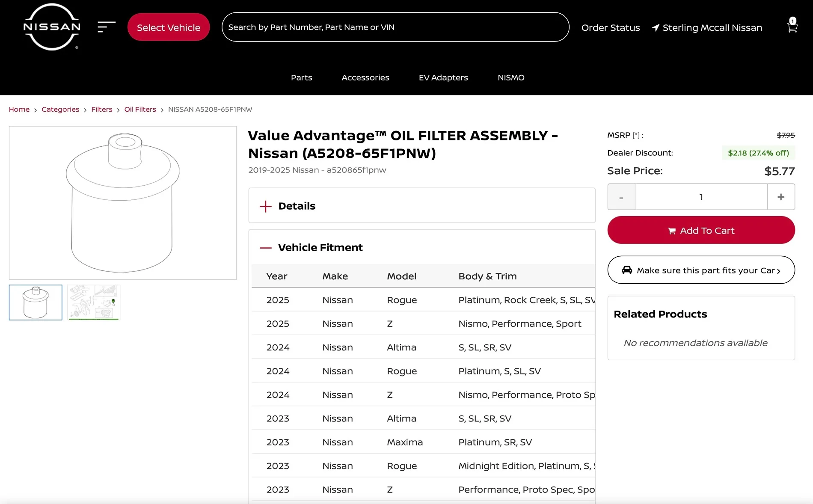Click the 2023 Nissan Z row
The height and width of the screenshot is (504, 813).
point(423,489)
